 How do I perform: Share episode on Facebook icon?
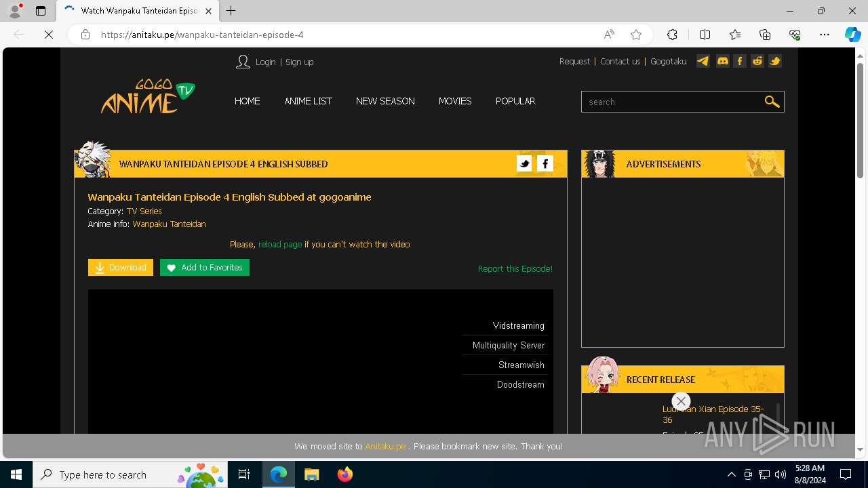[x=545, y=163]
